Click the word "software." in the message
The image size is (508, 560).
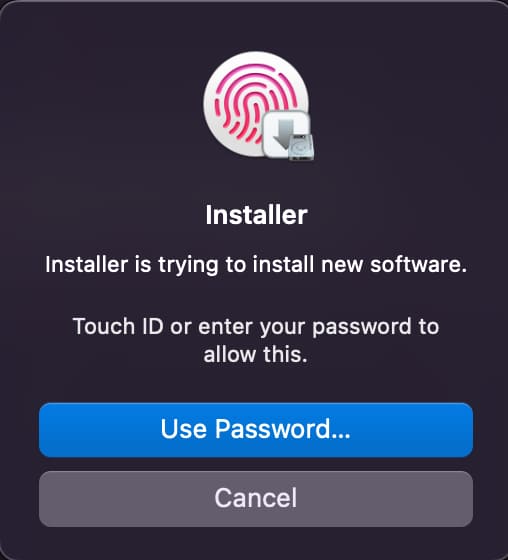(x=418, y=265)
